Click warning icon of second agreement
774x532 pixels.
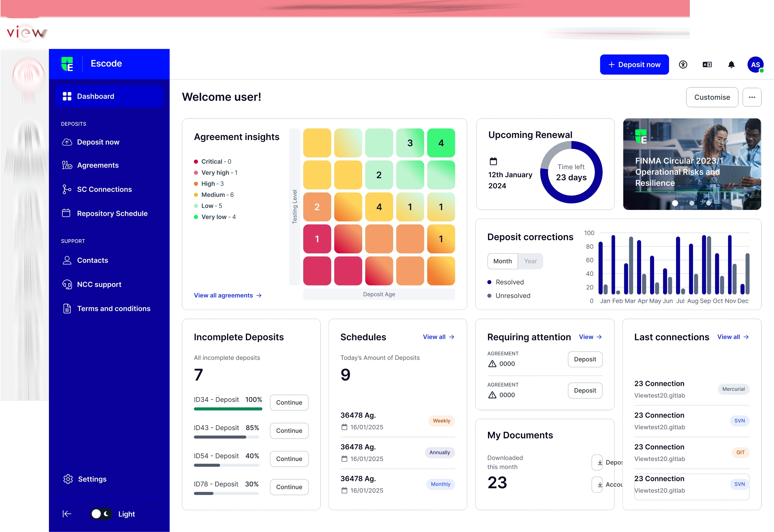pyautogui.click(x=492, y=395)
